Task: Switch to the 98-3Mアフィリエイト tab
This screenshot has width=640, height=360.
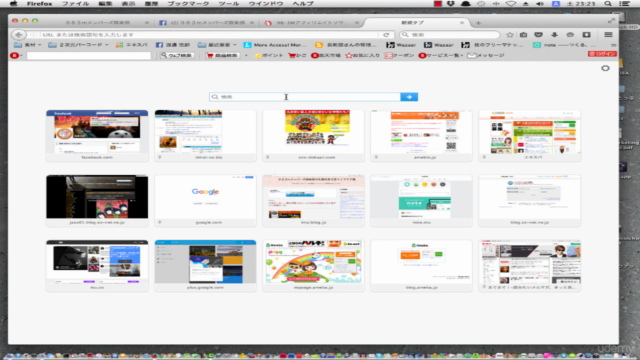Action: pyautogui.click(x=312, y=23)
